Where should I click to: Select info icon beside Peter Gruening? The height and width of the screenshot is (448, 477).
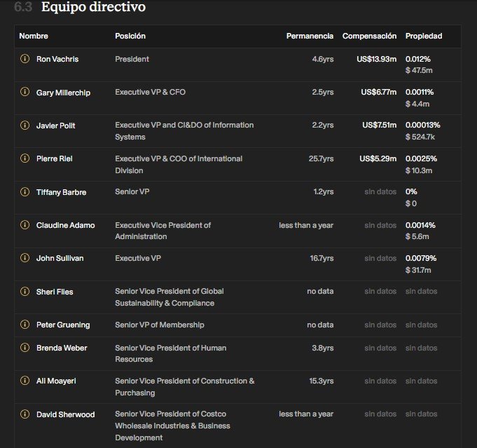pos(25,325)
